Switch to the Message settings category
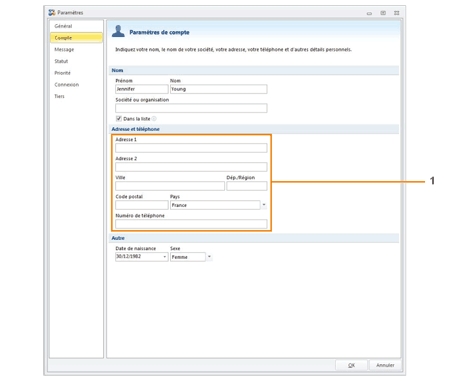This screenshot has width=450, height=381. 64,49
